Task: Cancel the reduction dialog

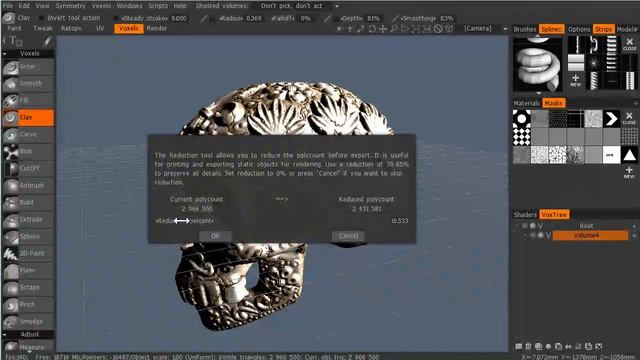Action: [x=348, y=236]
